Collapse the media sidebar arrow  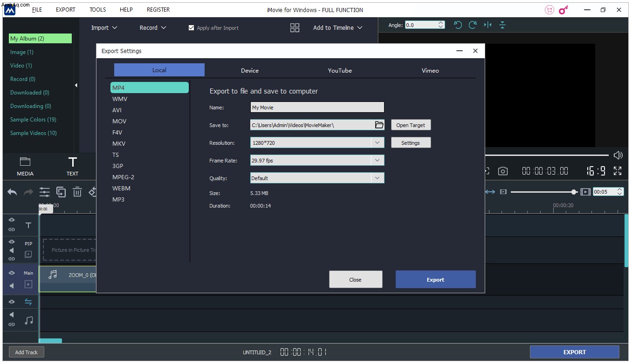[76, 85]
